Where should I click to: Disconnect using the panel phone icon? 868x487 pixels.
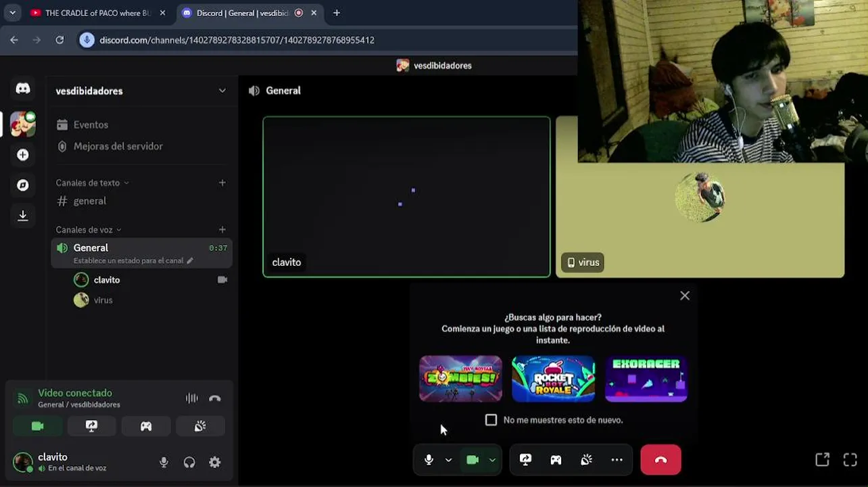pos(215,398)
